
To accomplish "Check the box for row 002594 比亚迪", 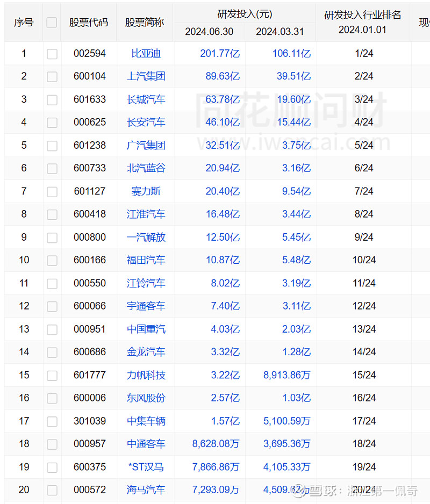I will point(52,54).
